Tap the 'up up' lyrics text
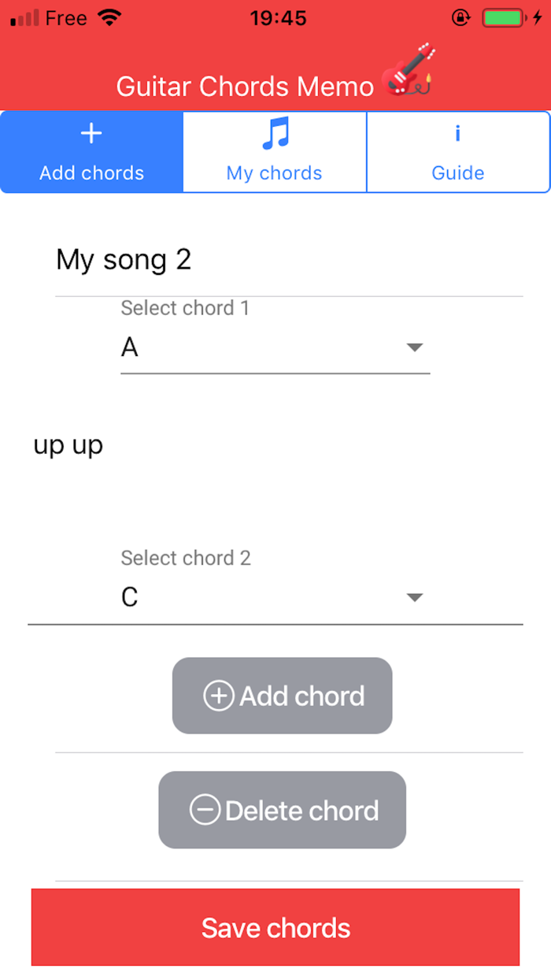 coord(68,444)
